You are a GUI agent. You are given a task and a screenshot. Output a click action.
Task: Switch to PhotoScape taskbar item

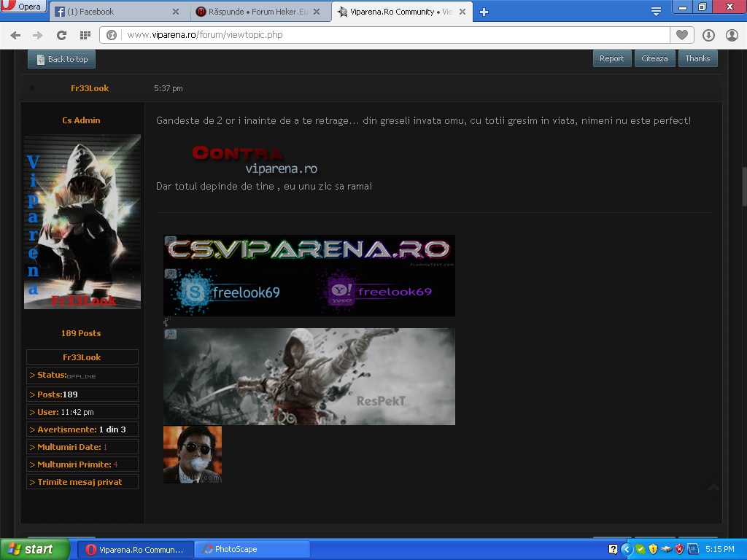click(x=252, y=550)
